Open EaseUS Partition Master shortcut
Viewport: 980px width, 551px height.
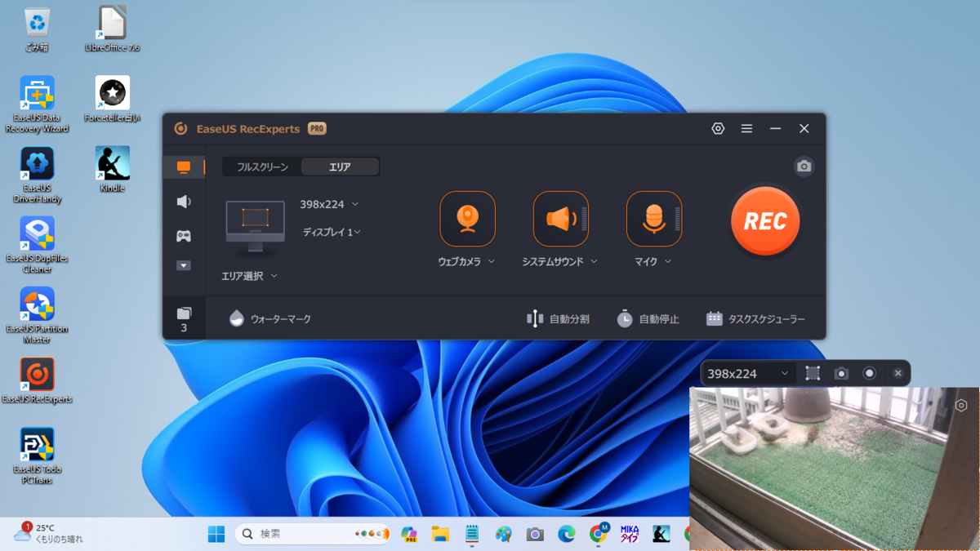(37, 316)
